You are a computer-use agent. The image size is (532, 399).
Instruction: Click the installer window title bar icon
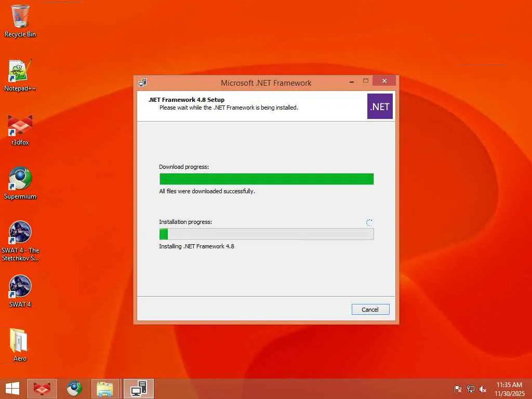coord(143,83)
